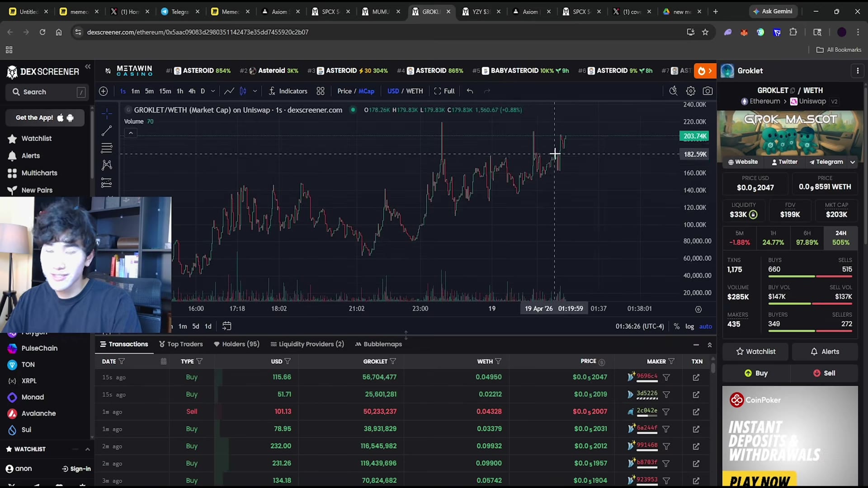Open the date range calendar icon
Screen dimensions: 868x488
226,326
